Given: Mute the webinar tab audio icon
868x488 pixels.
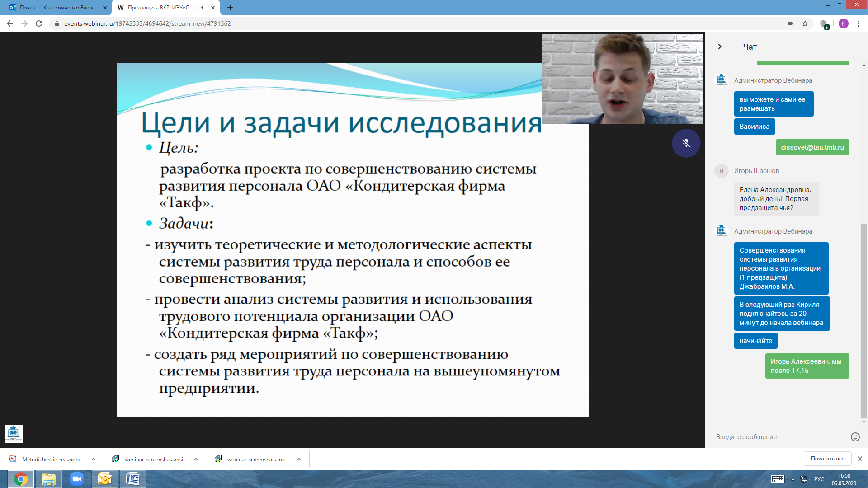Looking at the screenshot, I should point(203,8).
